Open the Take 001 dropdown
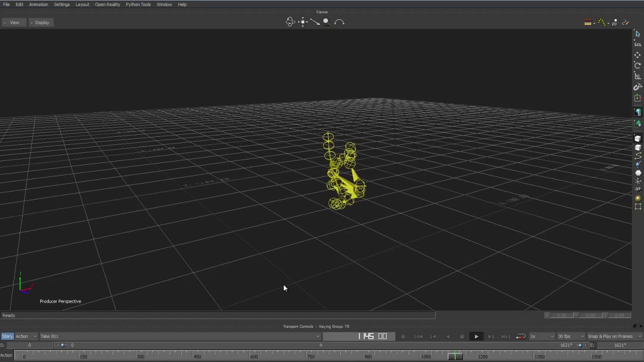644x362 pixels. [x=180, y=336]
